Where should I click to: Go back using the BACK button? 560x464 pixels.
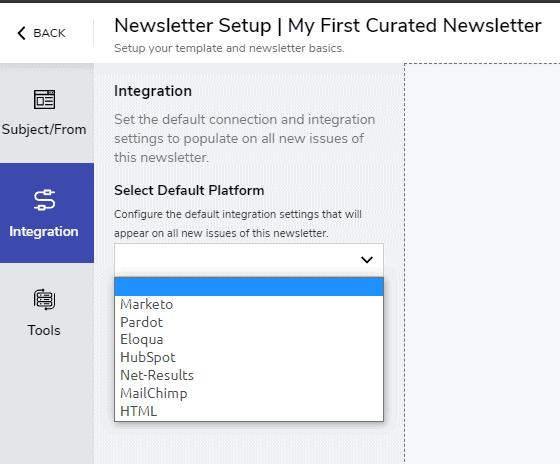tap(41, 33)
